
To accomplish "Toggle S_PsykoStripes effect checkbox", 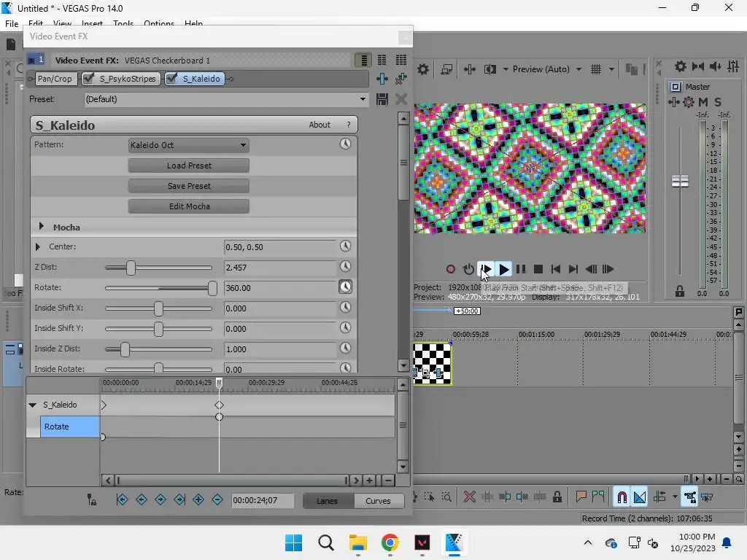I will coord(88,79).
